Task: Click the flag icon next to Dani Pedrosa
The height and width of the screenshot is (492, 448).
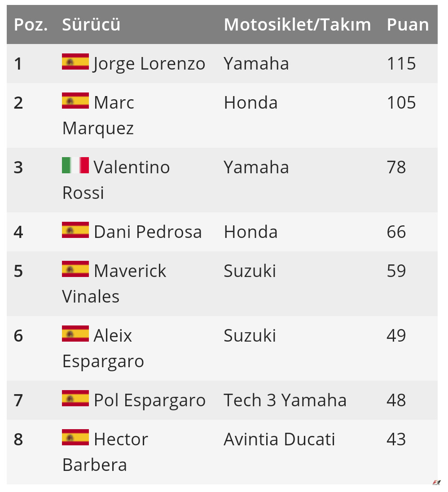Action: pos(75,230)
